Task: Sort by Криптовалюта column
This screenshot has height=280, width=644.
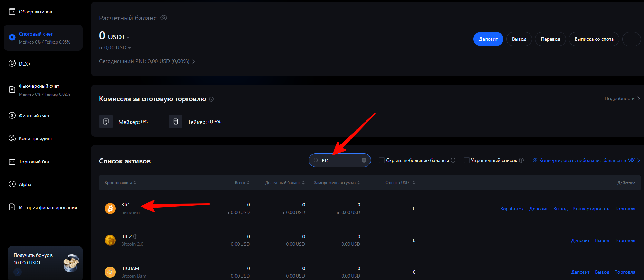Action: [x=120, y=183]
